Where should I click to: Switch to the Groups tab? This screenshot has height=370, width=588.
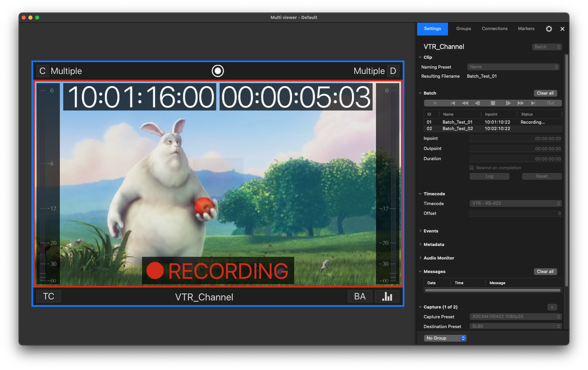coord(464,29)
